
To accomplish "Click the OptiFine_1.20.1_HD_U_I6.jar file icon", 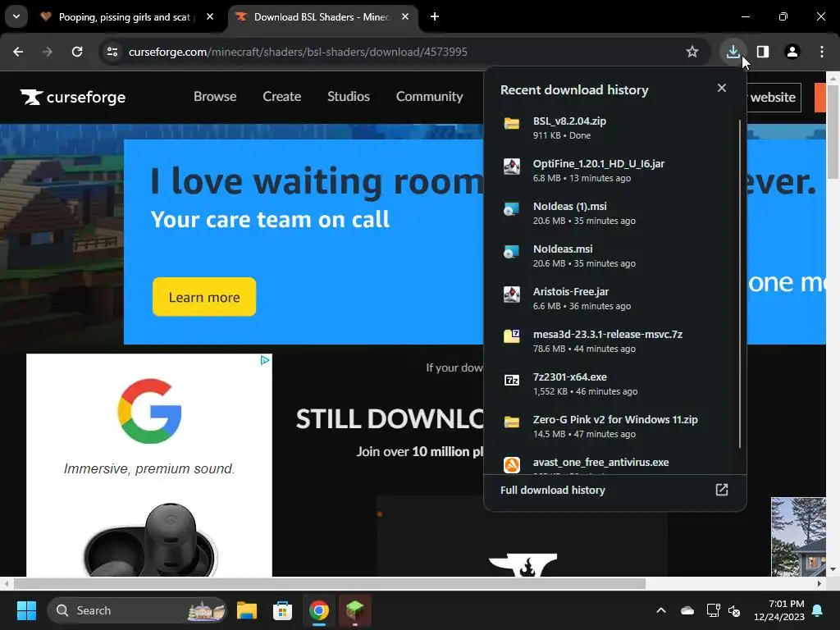I will click(x=512, y=167).
